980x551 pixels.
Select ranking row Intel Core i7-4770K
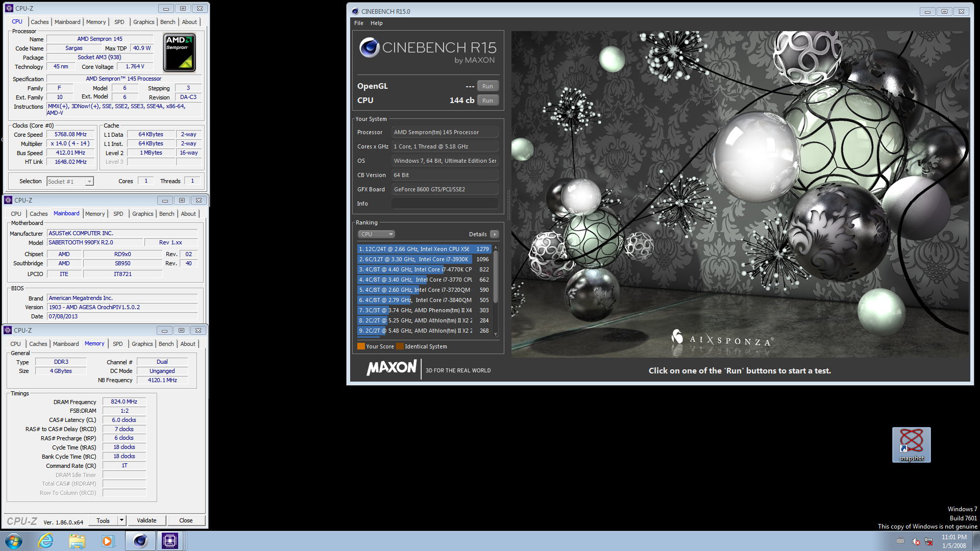424,269
